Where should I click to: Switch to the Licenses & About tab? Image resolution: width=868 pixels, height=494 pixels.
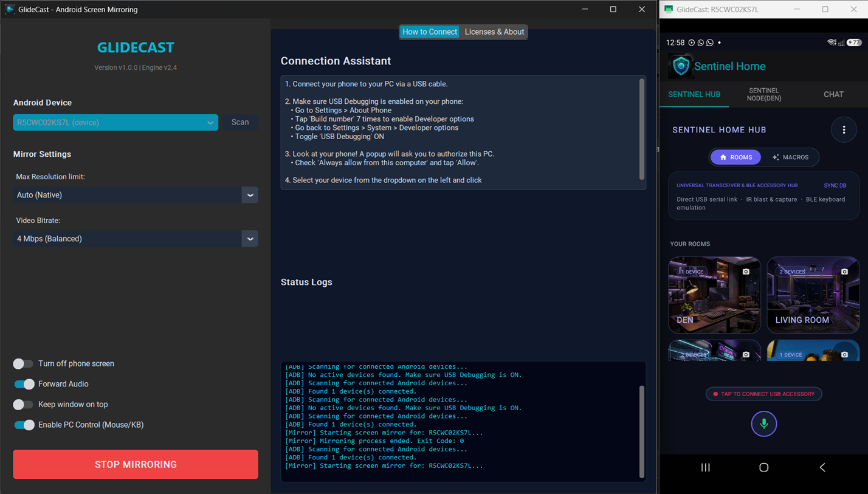494,32
